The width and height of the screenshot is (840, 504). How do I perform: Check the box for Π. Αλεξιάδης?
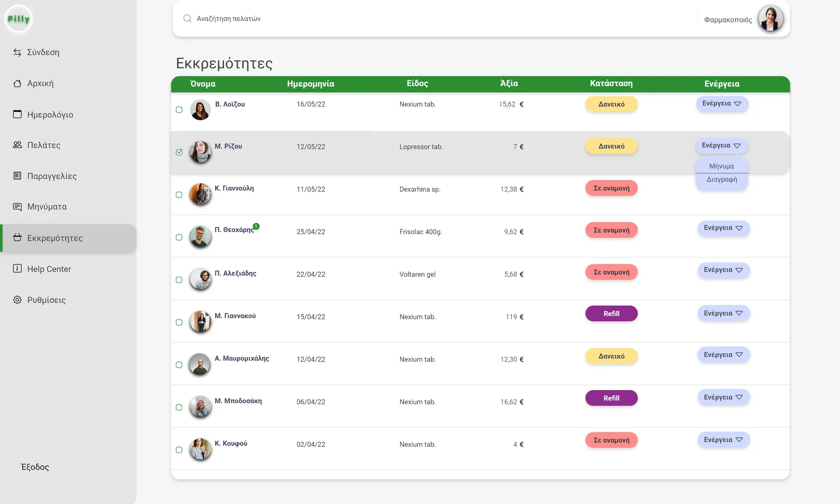pos(179,280)
